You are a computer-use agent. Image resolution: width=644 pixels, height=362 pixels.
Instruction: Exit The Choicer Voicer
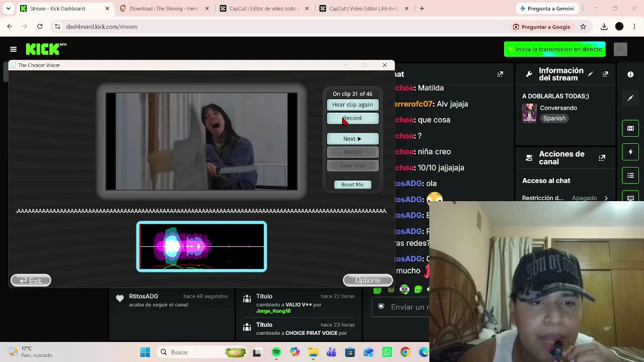(x=31, y=281)
